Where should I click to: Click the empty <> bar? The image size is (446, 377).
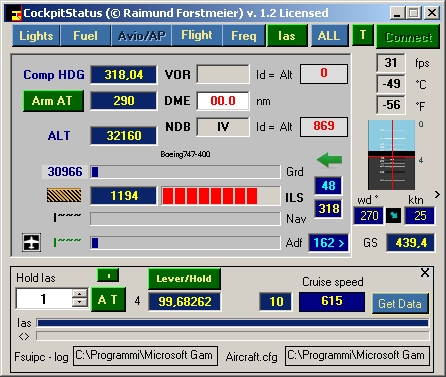233,336
